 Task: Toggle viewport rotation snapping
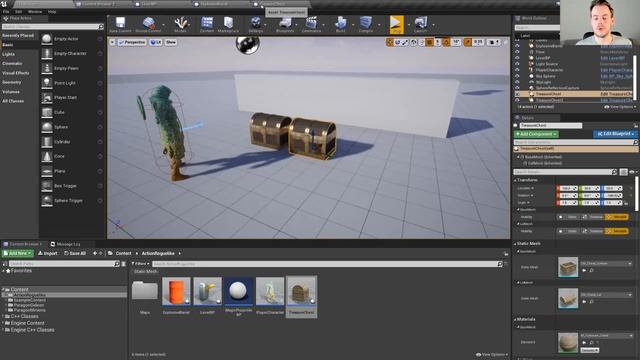[x=447, y=42]
